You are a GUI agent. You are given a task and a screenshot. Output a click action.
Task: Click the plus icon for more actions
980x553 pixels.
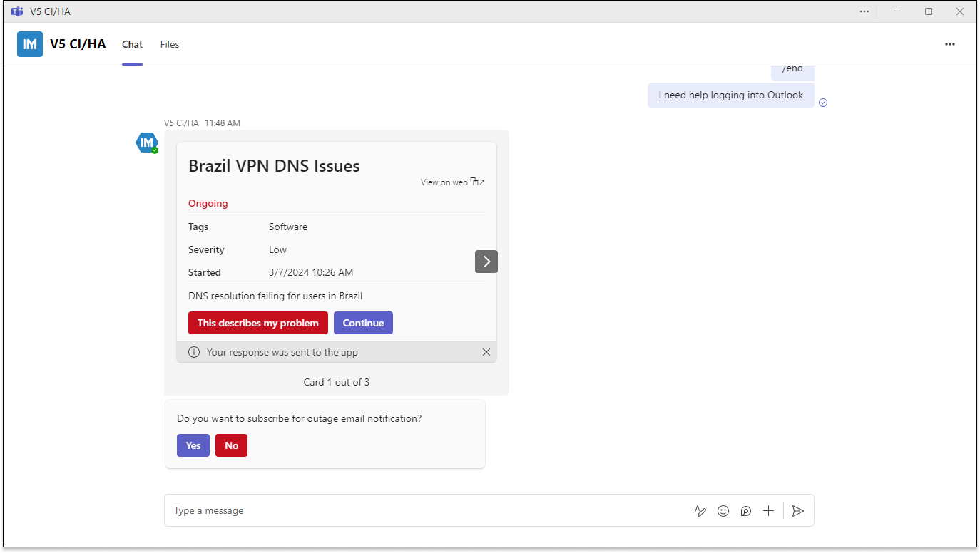[x=768, y=511]
